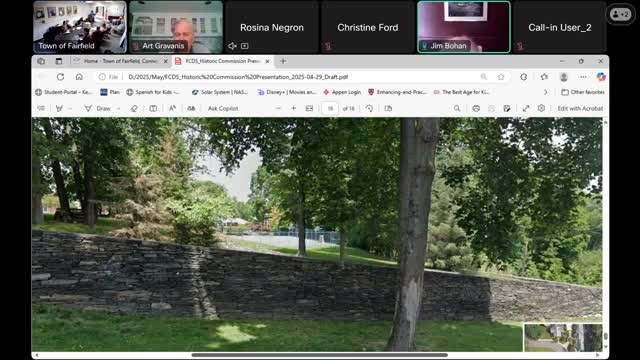
Task: Enter full screen with the expand icon
Action: click(x=526, y=108)
